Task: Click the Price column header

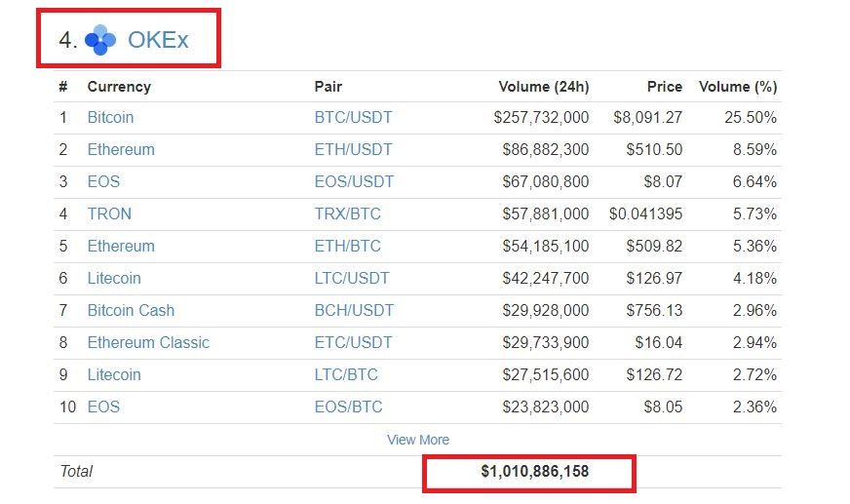Action: (664, 87)
